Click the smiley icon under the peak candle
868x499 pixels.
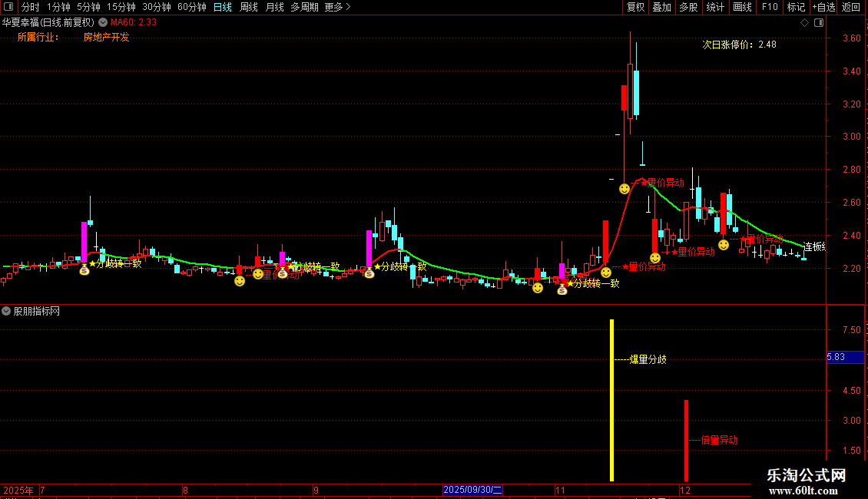point(624,189)
